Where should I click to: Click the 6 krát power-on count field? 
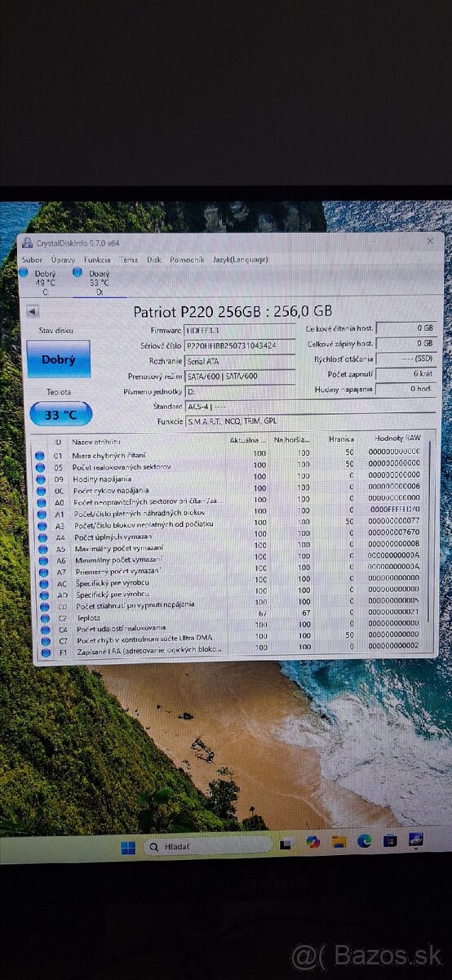[x=406, y=374]
